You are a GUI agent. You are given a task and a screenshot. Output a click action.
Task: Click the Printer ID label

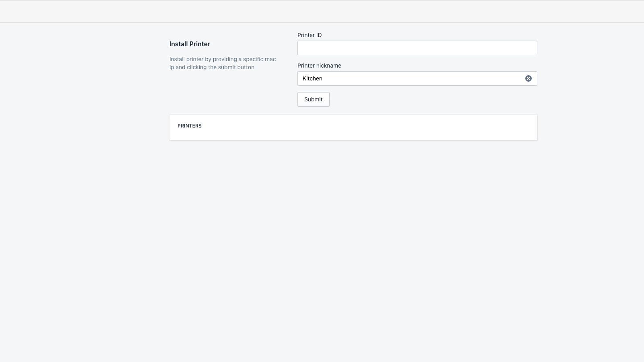(x=310, y=35)
